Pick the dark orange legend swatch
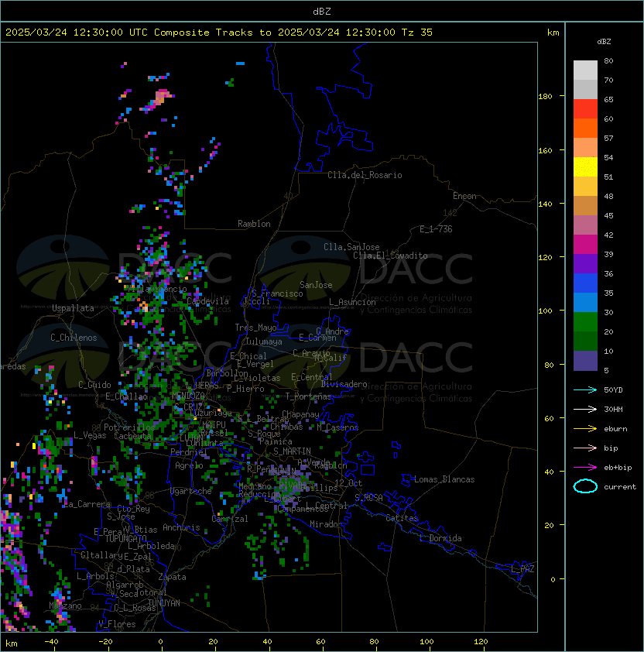The image size is (644, 652). coord(585,128)
